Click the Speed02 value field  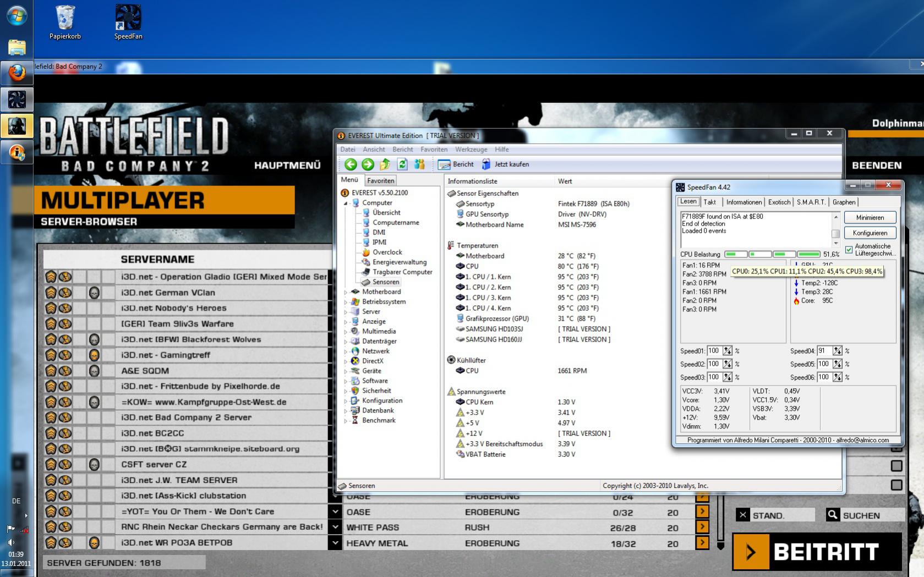click(714, 364)
